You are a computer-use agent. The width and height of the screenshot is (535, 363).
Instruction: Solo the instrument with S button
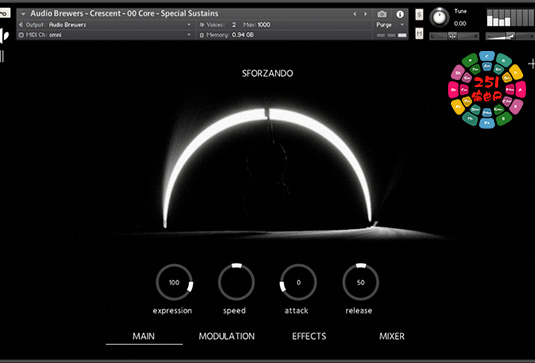(419, 15)
